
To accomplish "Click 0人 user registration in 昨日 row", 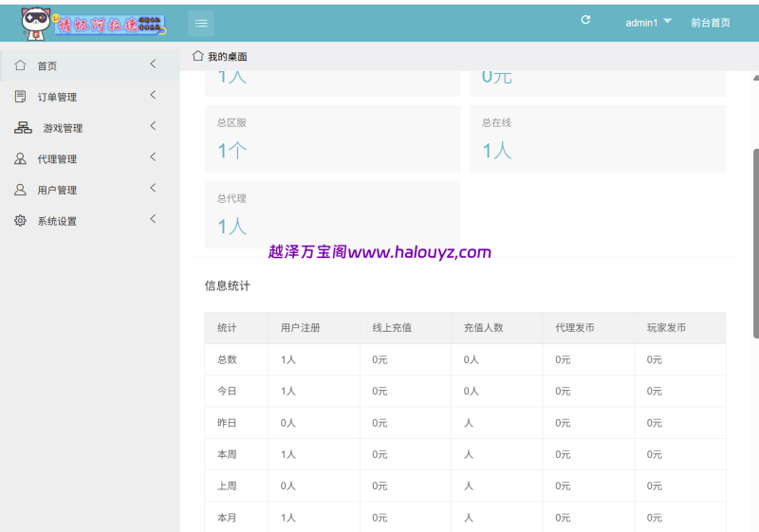I will point(288,423).
